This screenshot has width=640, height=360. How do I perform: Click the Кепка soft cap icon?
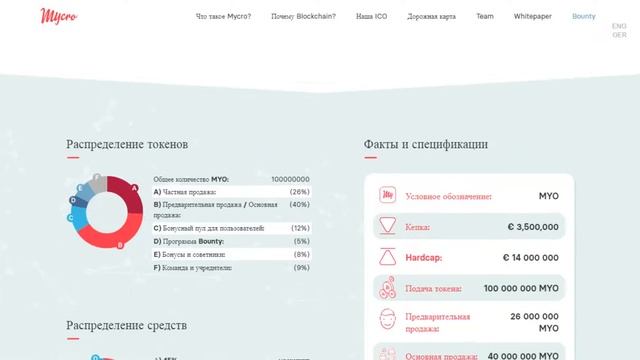387,226
